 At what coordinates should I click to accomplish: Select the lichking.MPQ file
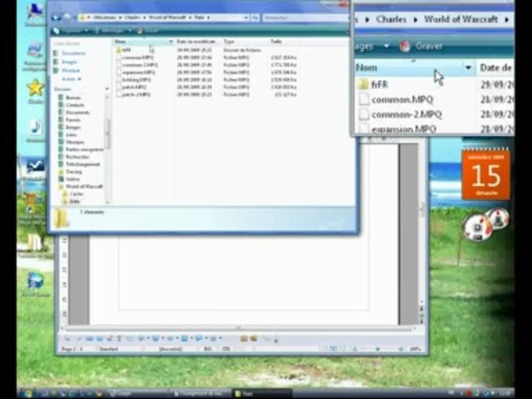click(x=134, y=80)
